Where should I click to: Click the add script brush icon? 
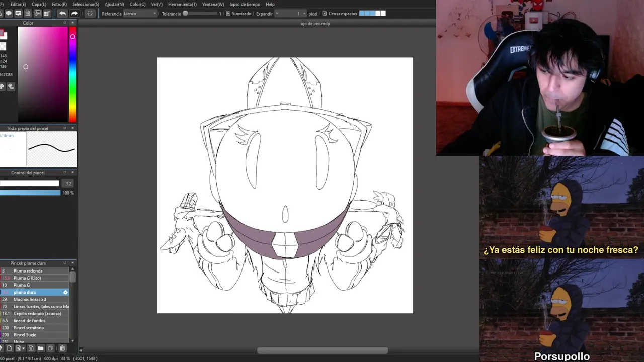click(31, 348)
